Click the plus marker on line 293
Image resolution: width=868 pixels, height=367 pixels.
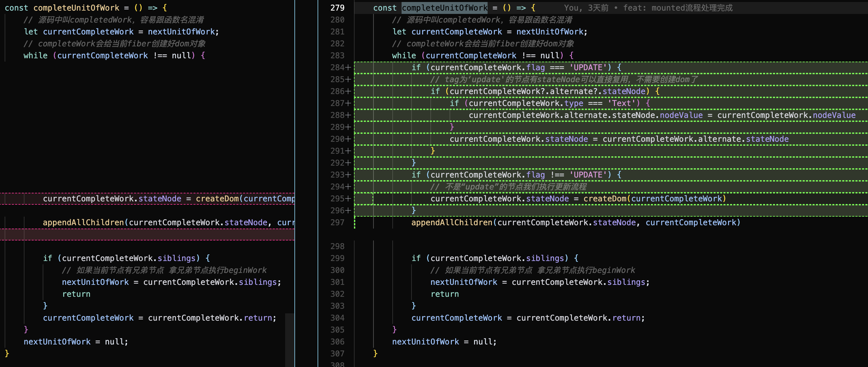348,175
